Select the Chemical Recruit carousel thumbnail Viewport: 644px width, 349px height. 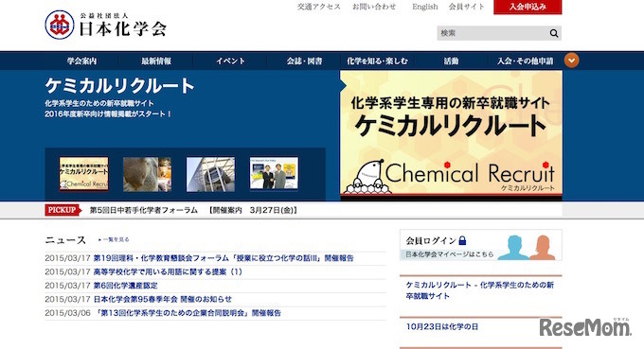[83, 174]
